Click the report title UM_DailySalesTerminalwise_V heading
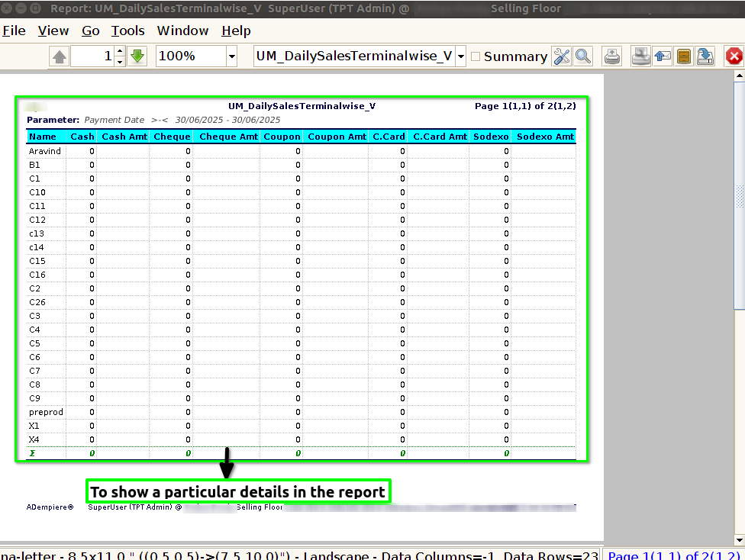 point(302,106)
